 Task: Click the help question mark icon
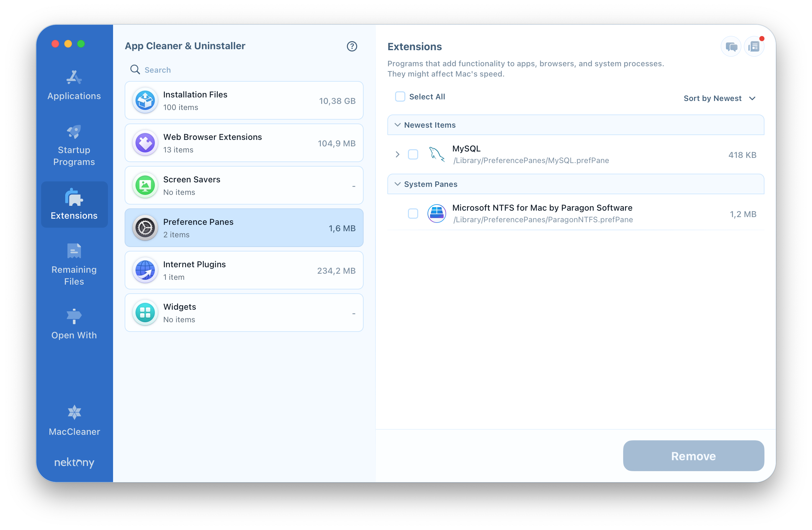(352, 46)
